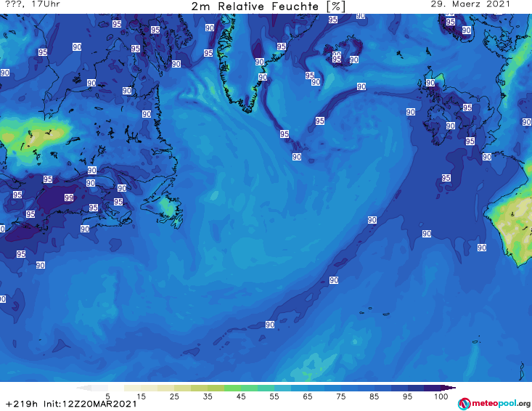Pick the dark purple arrow end of the color scale

[x=449, y=388]
